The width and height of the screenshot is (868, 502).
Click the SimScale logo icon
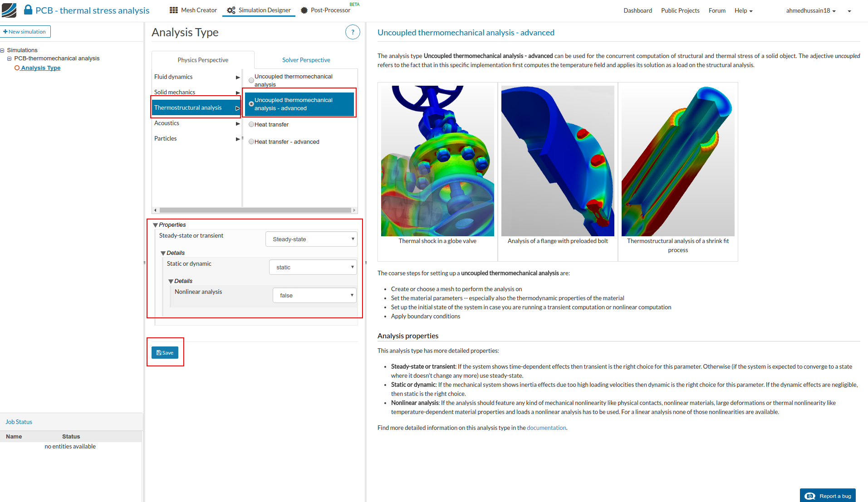pyautogui.click(x=9, y=10)
